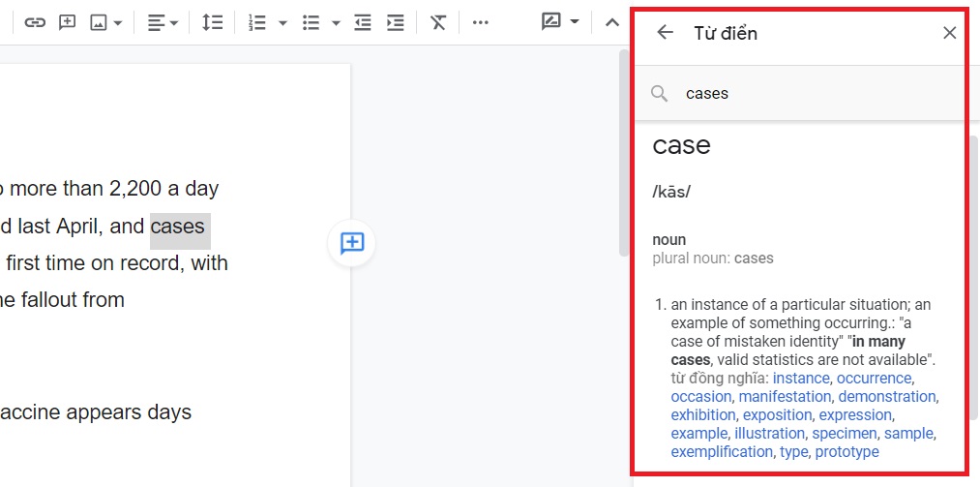Click the dictionary search magnifier icon
The height and width of the screenshot is (487, 980).
click(660, 94)
